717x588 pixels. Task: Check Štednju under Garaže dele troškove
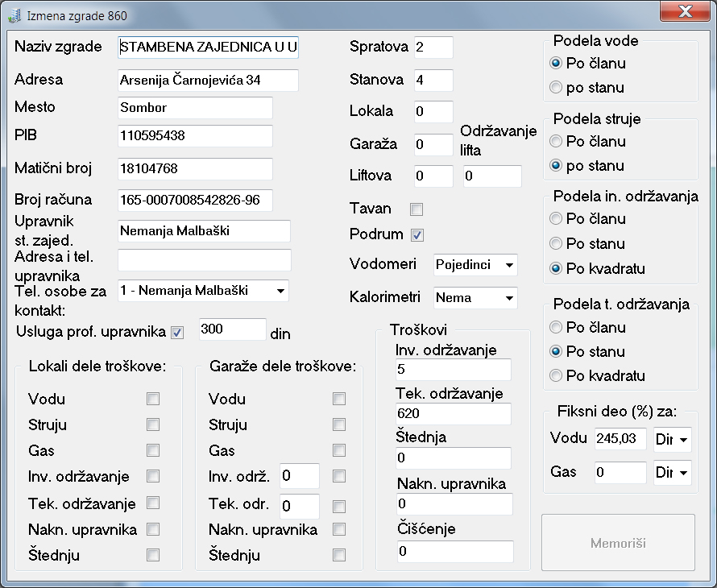[x=339, y=555]
